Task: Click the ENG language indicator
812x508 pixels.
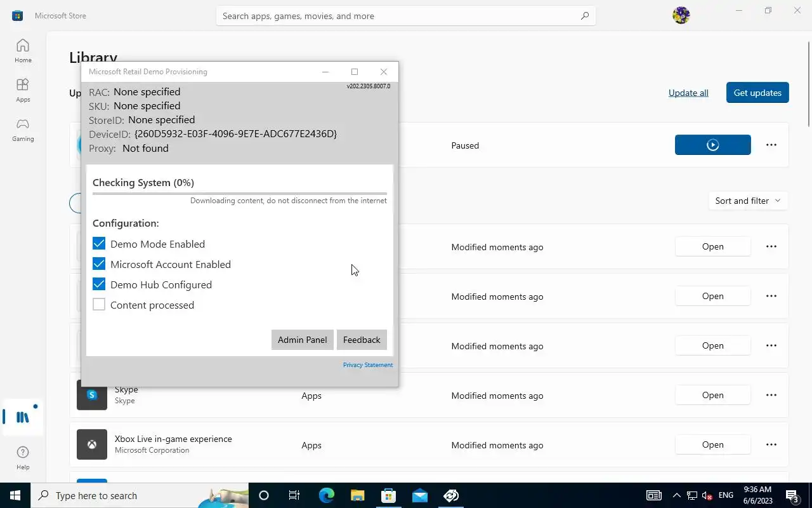Action: pos(726,495)
